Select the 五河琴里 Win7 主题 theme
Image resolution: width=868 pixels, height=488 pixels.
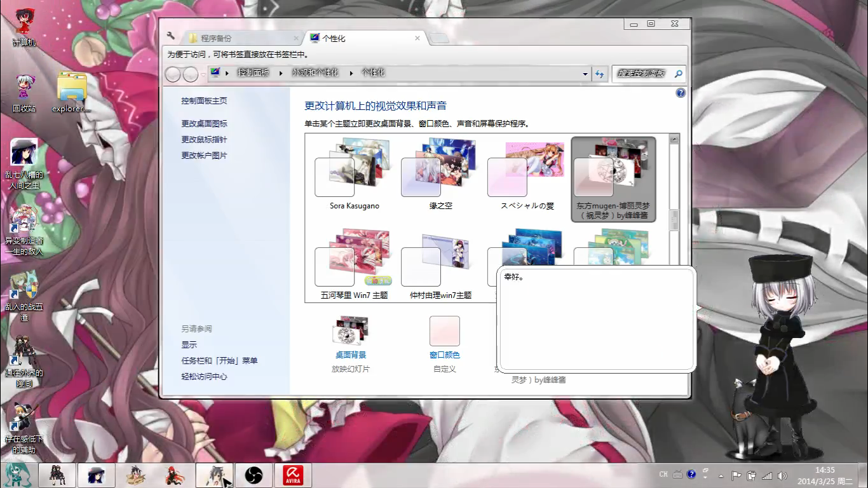[x=354, y=264]
